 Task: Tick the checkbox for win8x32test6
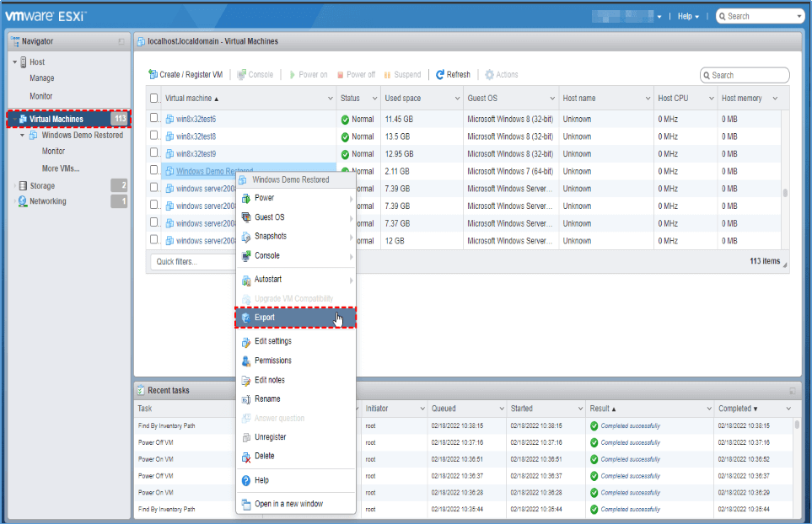click(154, 119)
